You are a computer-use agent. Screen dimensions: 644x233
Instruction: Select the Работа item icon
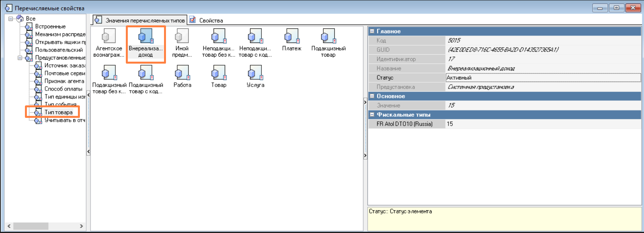pyautogui.click(x=182, y=73)
